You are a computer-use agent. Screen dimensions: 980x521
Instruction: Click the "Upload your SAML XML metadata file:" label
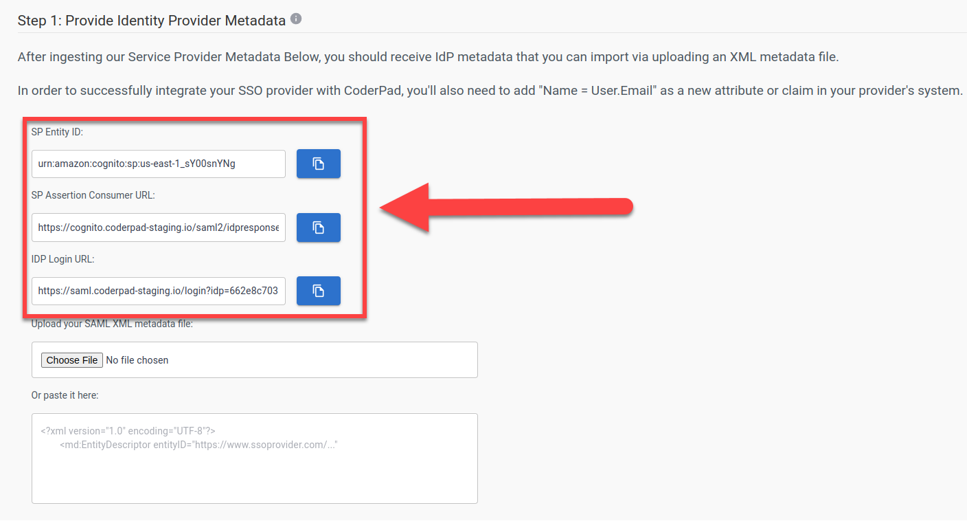pyautogui.click(x=112, y=324)
